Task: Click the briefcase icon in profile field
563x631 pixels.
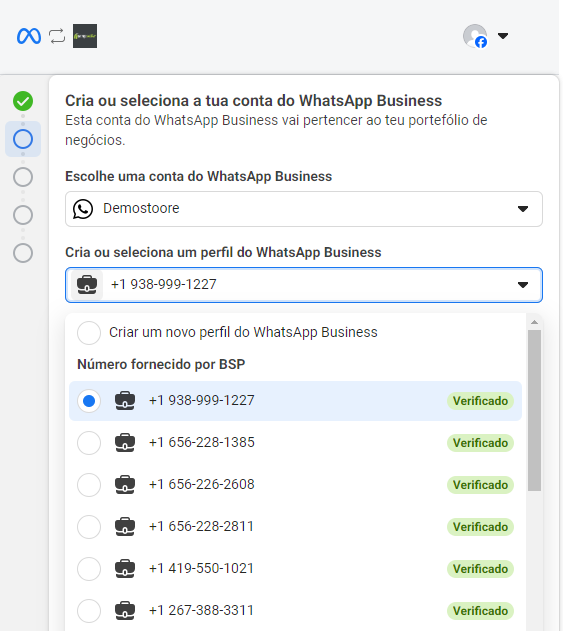Action: point(87,285)
